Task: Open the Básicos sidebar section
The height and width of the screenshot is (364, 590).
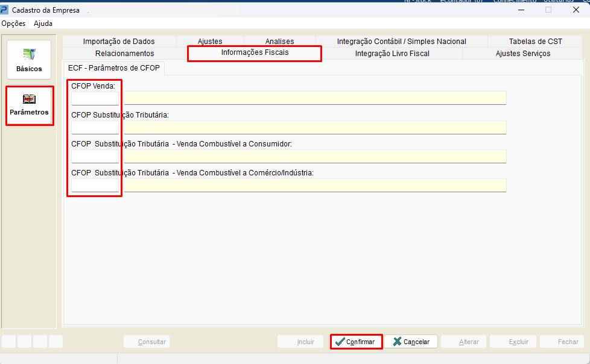Action: coord(29,60)
